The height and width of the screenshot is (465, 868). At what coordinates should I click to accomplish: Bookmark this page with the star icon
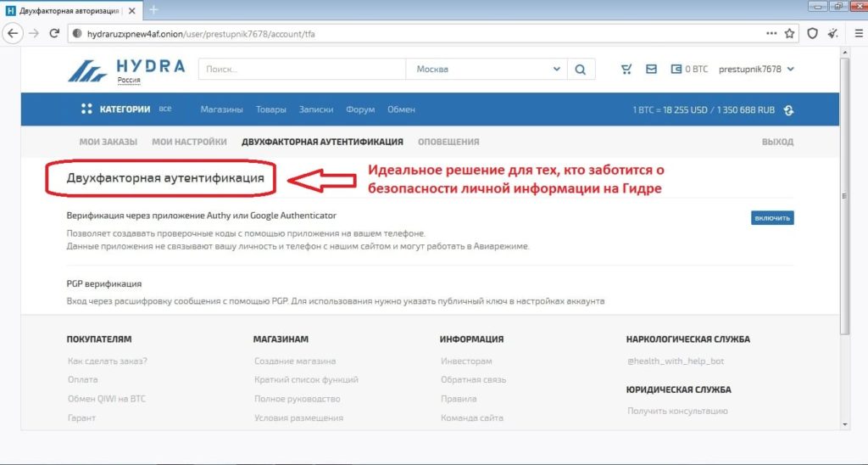790,33
